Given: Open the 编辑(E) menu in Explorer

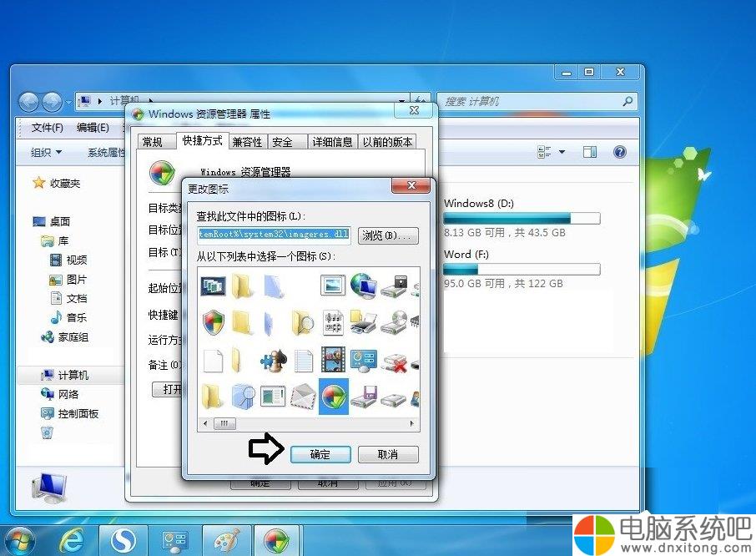Looking at the screenshot, I should (93, 128).
